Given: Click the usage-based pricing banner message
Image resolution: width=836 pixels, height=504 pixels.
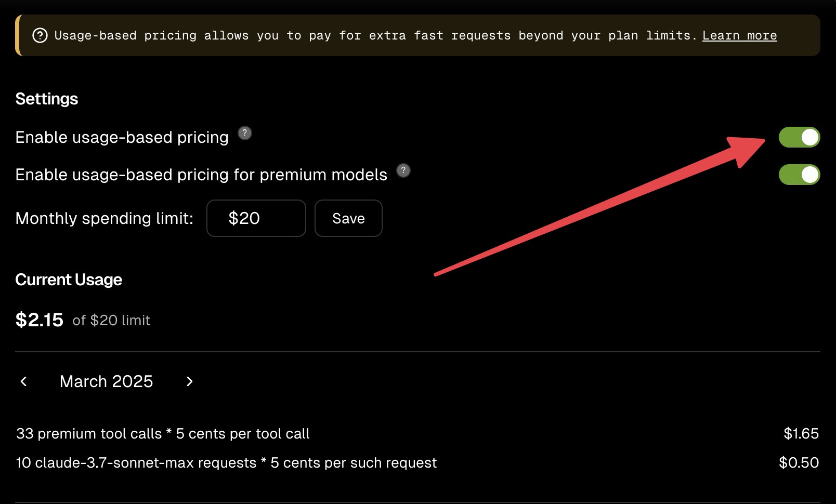Looking at the screenshot, I should [x=374, y=35].
